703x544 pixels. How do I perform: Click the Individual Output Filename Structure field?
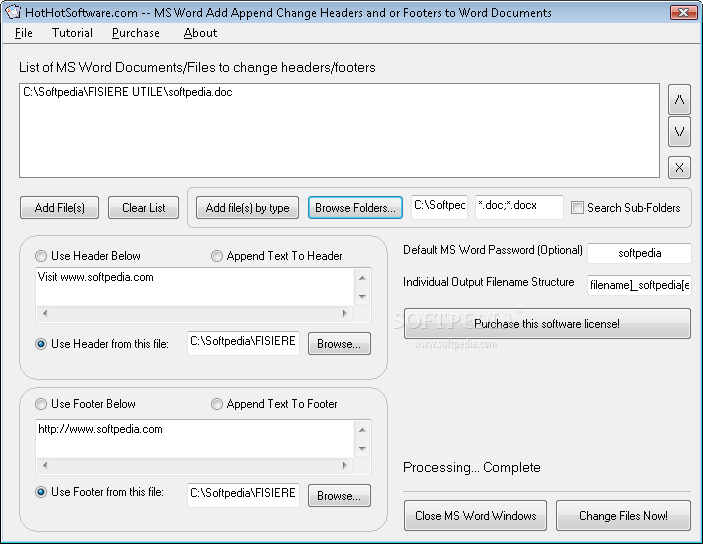pyautogui.click(x=639, y=285)
